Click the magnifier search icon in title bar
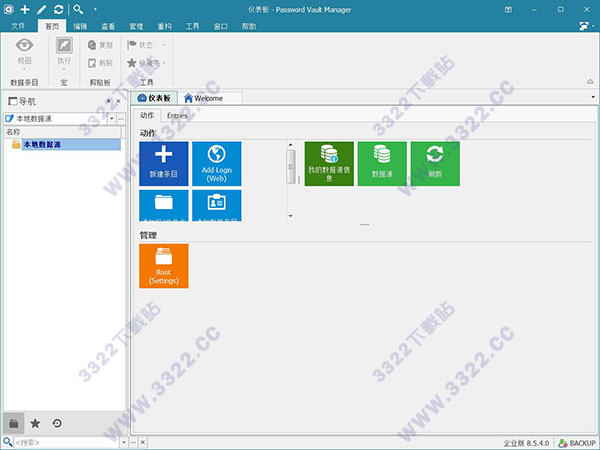The width and height of the screenshot is (600, 450). coord(78,10)
